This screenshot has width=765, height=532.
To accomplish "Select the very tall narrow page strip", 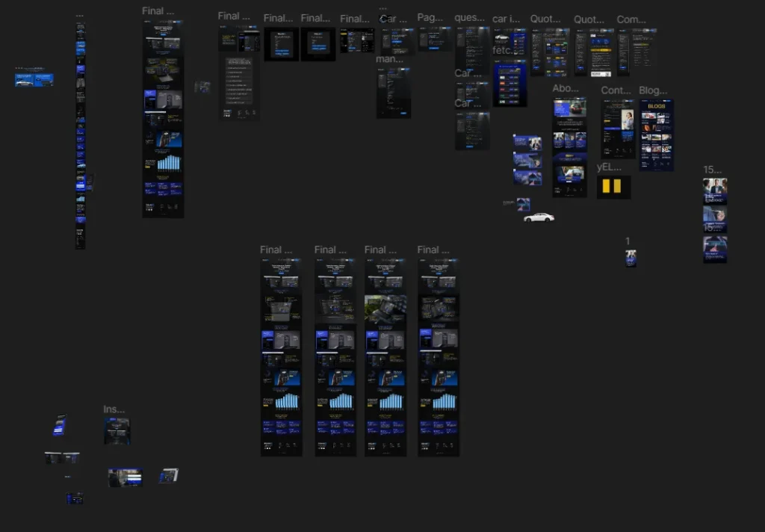I will click(x=81, y=135).
